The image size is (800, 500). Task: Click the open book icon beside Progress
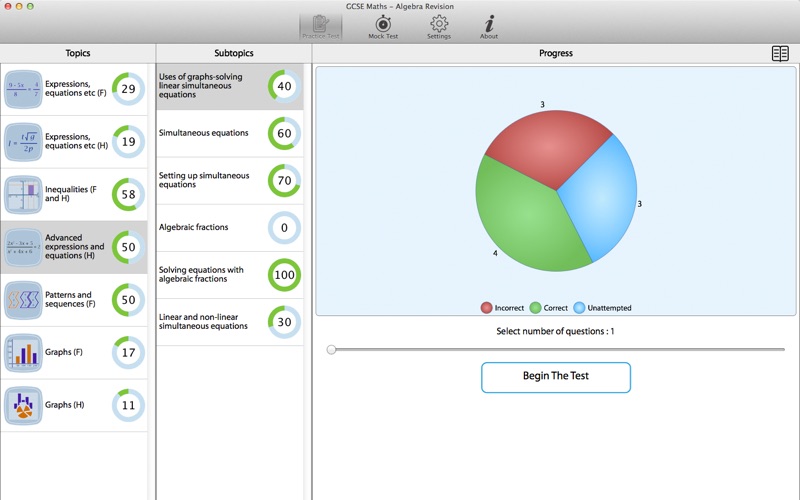780,54
